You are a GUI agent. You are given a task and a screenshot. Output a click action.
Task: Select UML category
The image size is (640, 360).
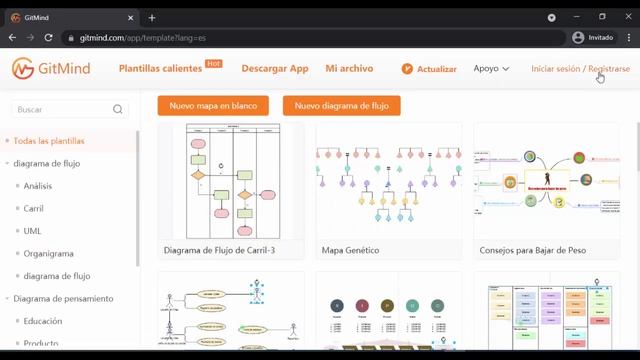pyautogui.click(x=32, y=231)
